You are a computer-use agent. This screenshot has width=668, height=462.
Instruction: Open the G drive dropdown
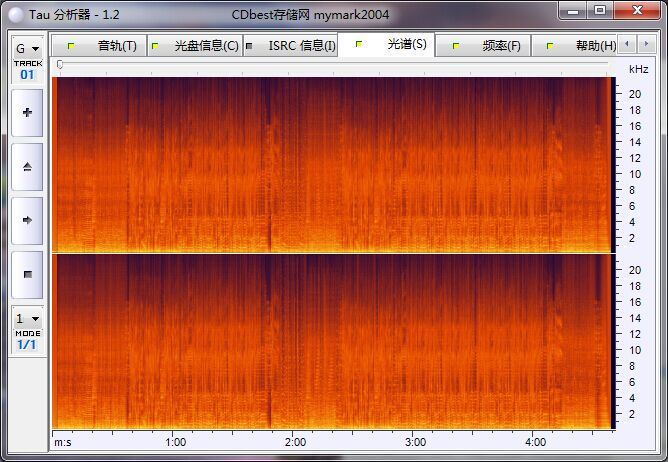point(28,49)
